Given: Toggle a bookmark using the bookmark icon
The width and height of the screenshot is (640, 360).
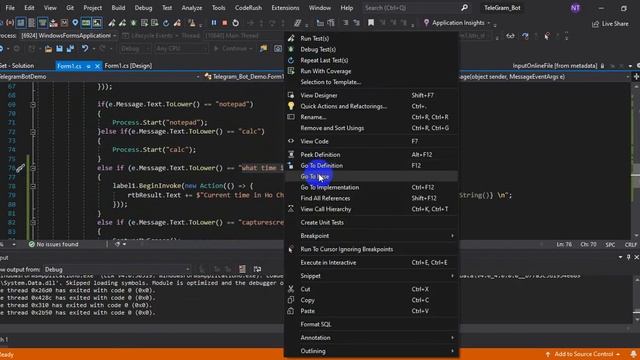Looking at the screenshot, I should (371, 23).
